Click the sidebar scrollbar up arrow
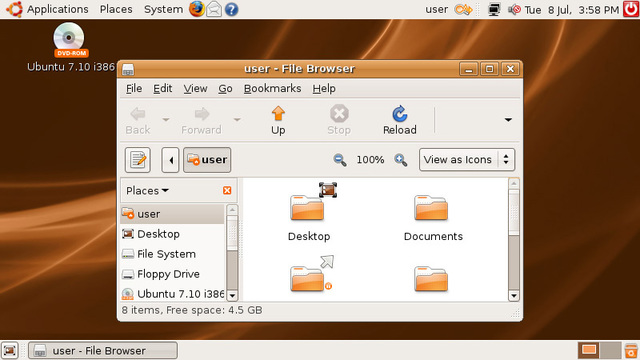 [x=232, y=210]
